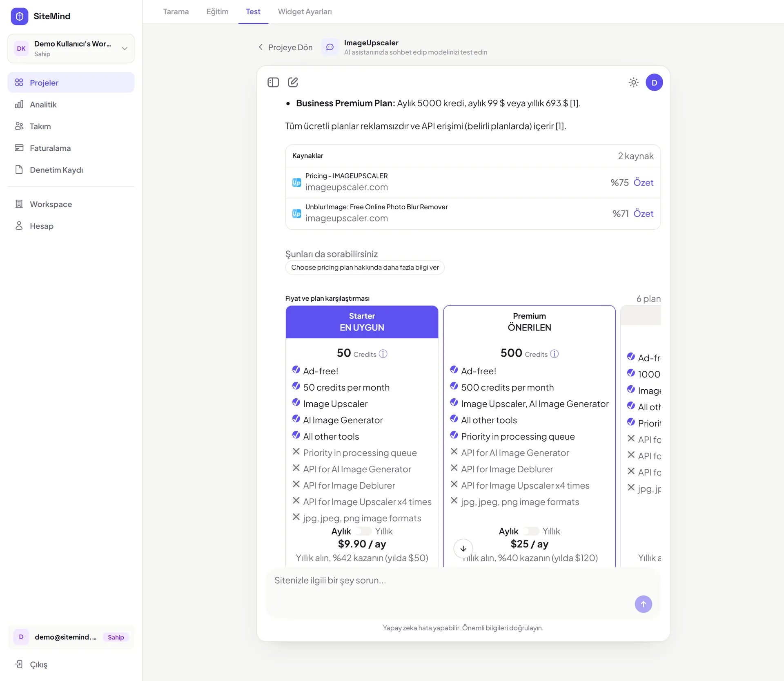The height and width of the screenshot is (681, 784).
Task: Click the DK workspace avatar
Action: (21, 49)
